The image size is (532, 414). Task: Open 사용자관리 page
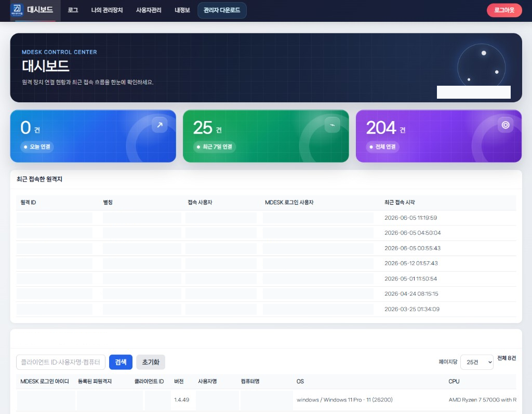point(149,10)
